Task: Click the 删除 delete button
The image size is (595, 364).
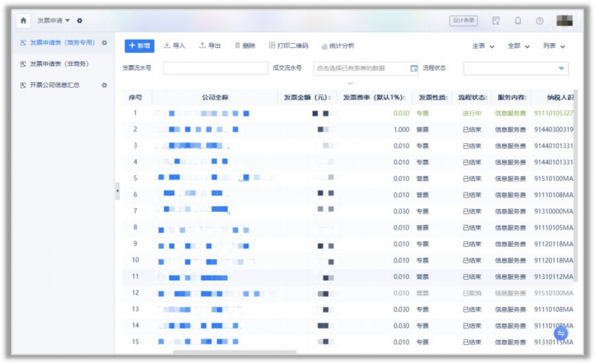Action: point(245,46)
